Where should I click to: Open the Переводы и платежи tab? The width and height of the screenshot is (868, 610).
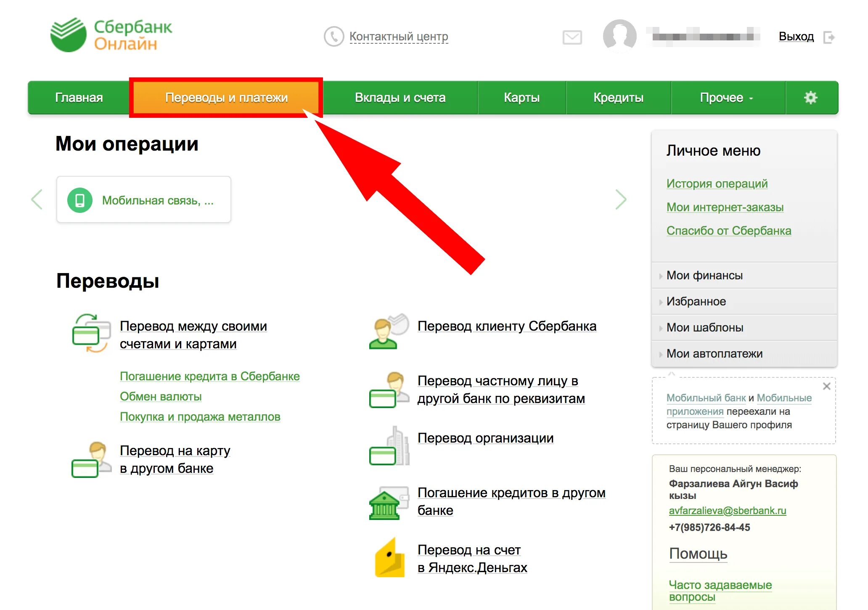[226, 98]
